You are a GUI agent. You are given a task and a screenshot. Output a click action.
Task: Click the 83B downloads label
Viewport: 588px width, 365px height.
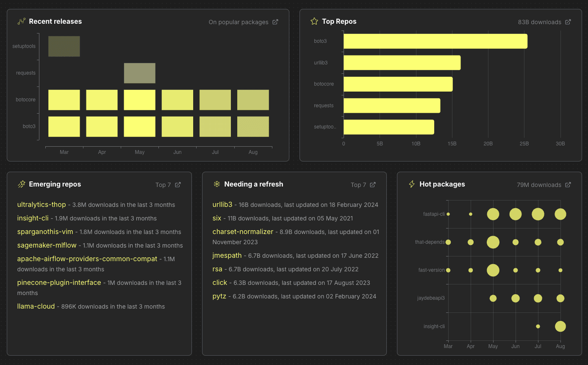coord(540,22)
